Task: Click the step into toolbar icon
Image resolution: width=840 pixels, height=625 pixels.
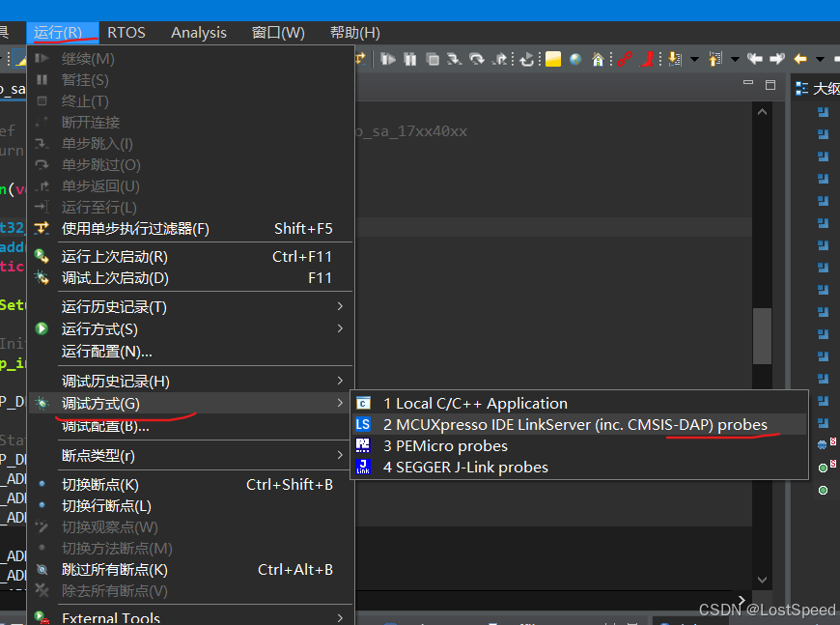Action: coord(455,59)
